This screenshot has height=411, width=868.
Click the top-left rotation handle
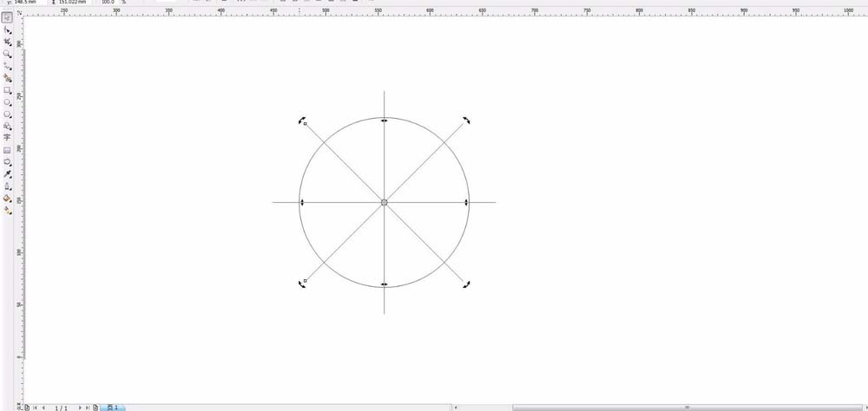[302, 120]
